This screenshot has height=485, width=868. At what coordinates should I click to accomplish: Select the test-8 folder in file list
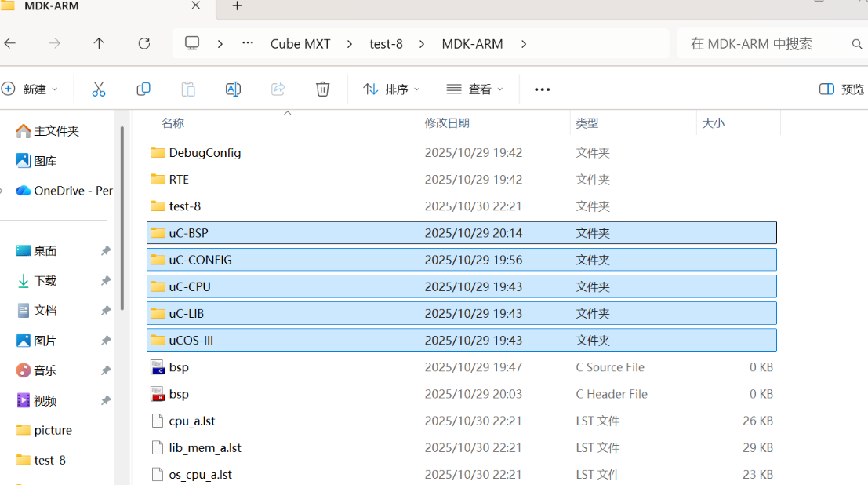point(462,206)
